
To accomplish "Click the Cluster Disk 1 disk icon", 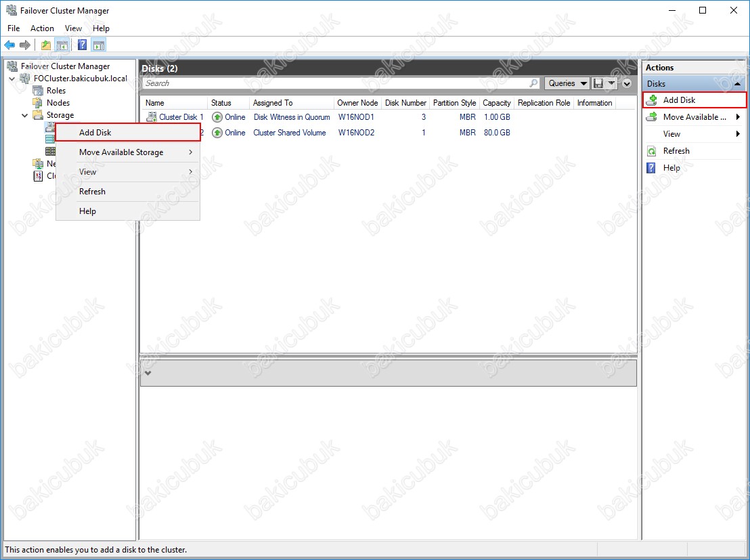I will pyautogui.click(x=152, y=116).
